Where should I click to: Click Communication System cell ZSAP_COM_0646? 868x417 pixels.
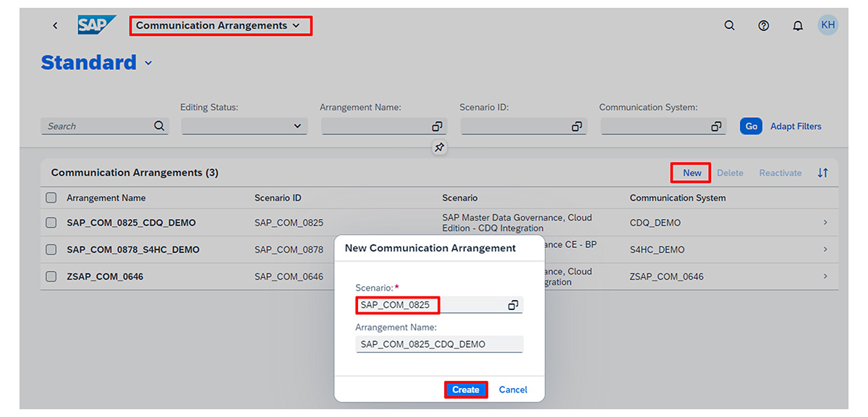click(x=667, y=276)
